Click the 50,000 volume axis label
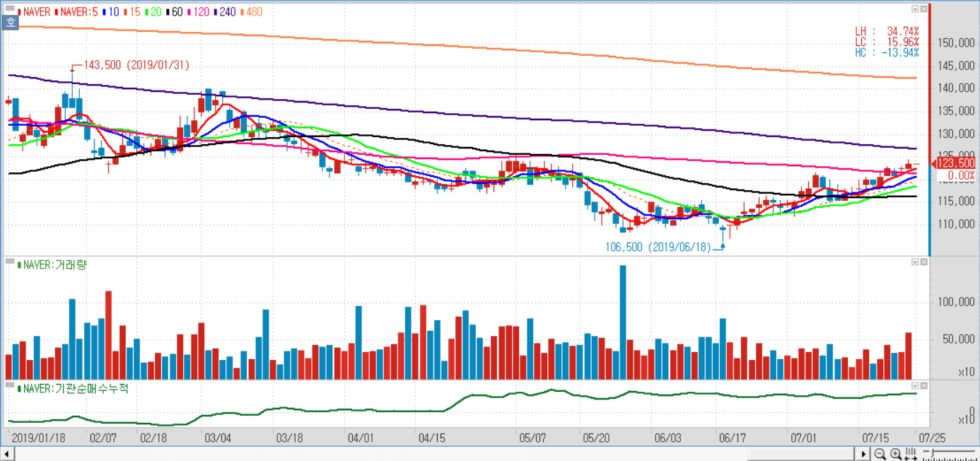 [959, 340]
